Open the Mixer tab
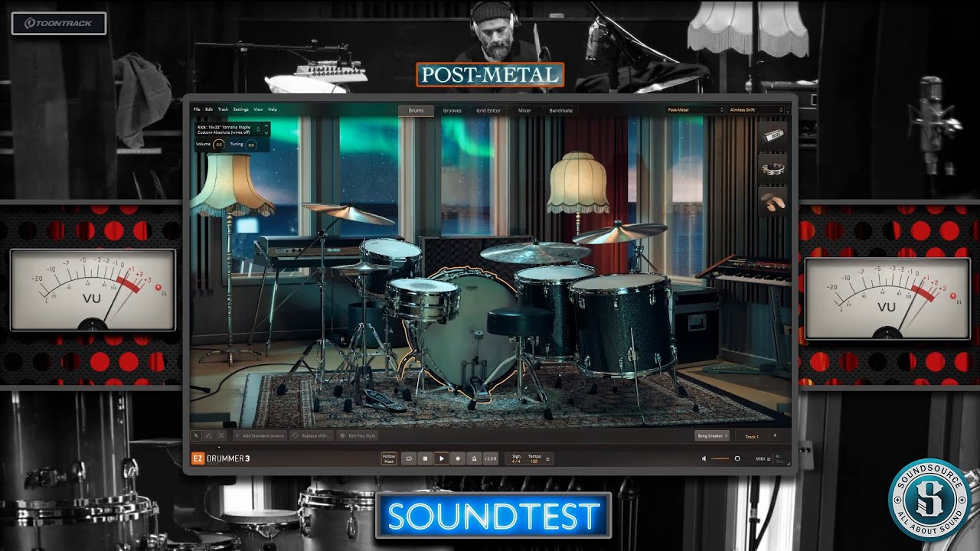Screen dimensions: 980x551 click(x=524, y=110)
